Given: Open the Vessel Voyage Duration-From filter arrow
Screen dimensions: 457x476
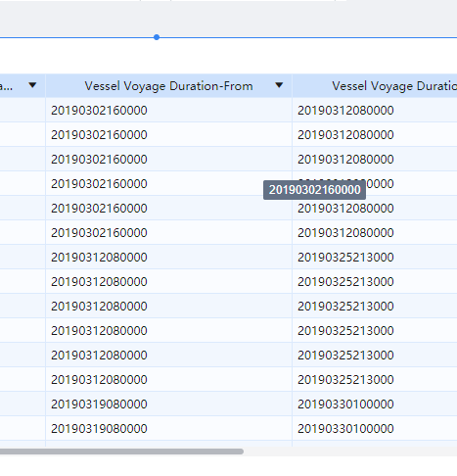Looking at the screenshot, I should point(279,85).
